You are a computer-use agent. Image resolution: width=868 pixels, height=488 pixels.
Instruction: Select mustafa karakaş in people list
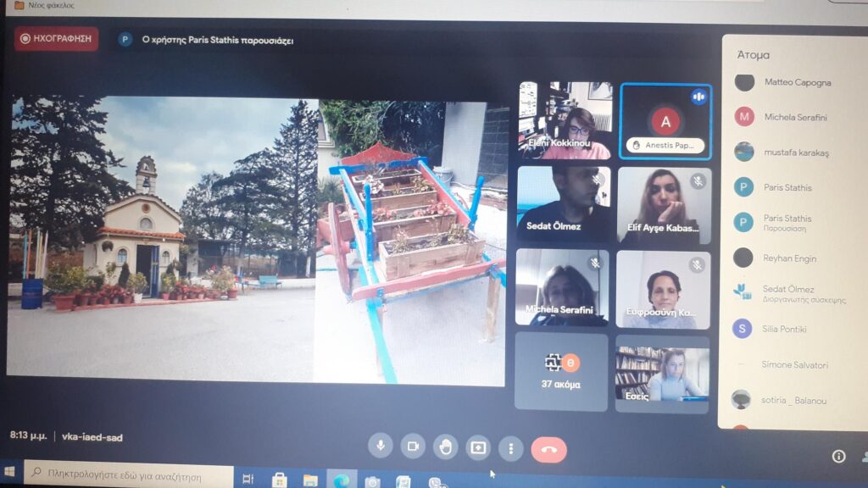tap(794, 152)
